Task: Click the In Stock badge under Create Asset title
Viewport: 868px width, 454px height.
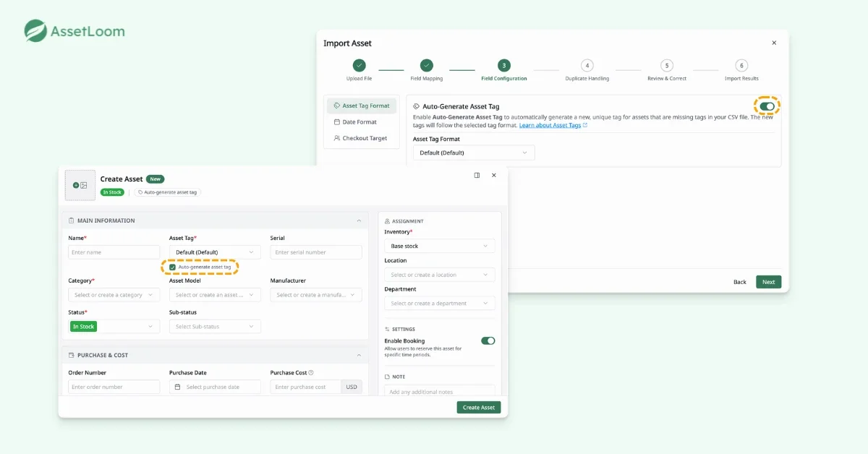Action: 112,192
